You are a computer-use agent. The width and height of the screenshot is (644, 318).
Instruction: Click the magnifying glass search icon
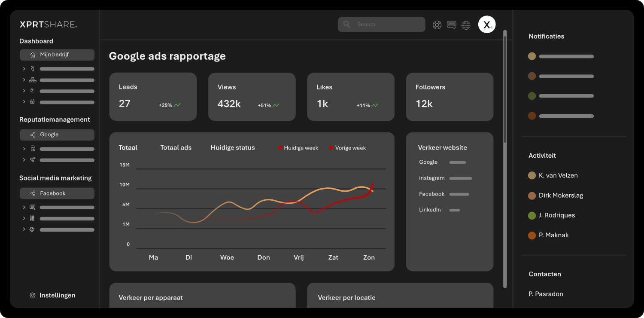(347, 24)
